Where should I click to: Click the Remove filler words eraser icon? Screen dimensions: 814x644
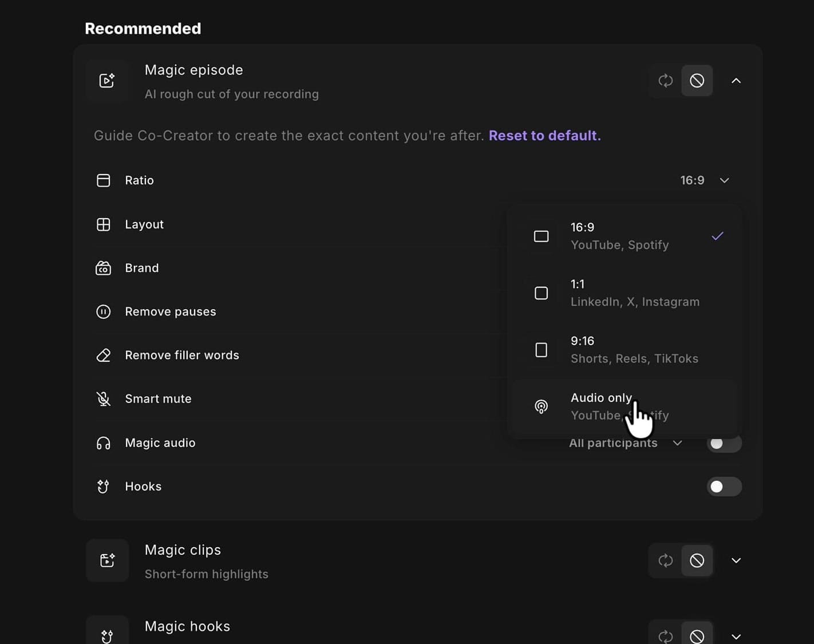(x=104, y=355)
